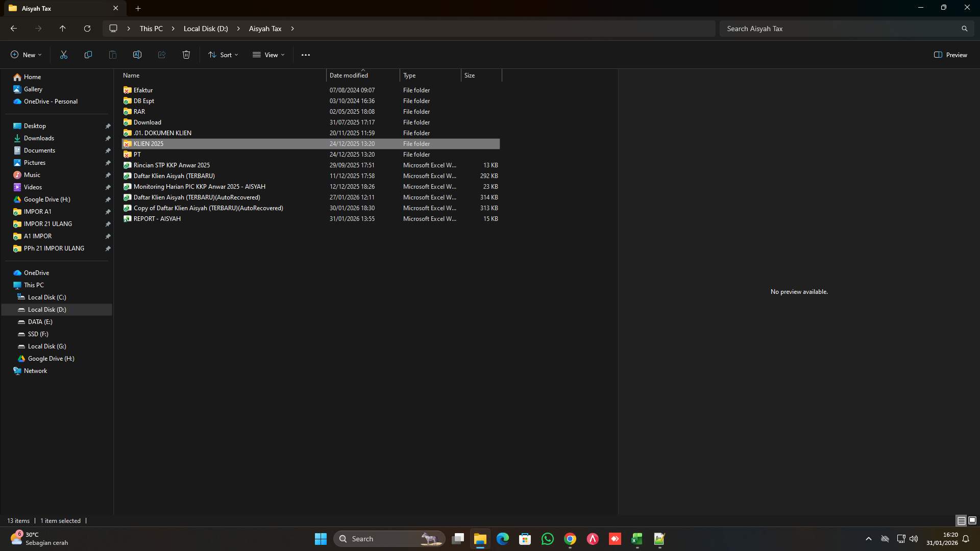This screenshot has width=980, height=551.
Task: Open Excel from the taskbar
Action: coord(636,539)
